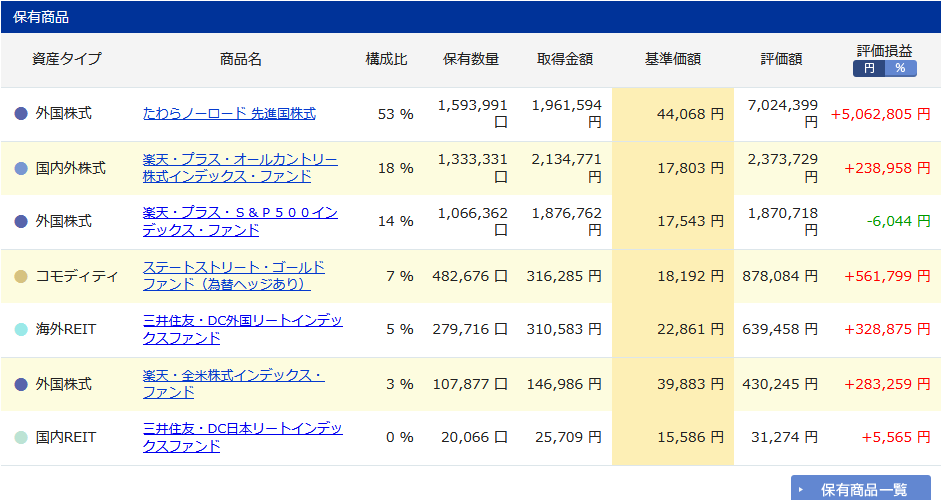Click the 7 % composition ratio
The width and height of the screenshot is (950, 500).
[400, 276]
